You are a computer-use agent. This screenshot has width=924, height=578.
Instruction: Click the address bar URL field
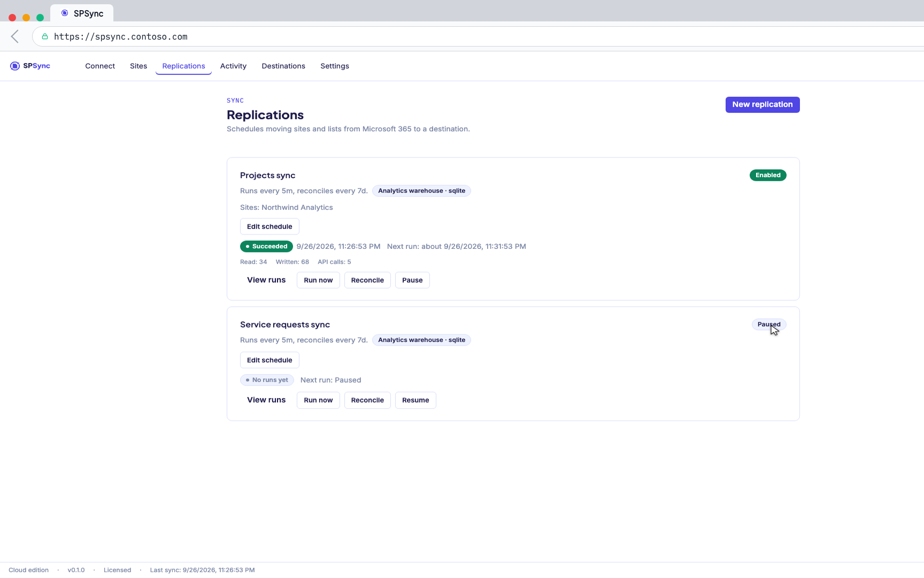point(478,36)
